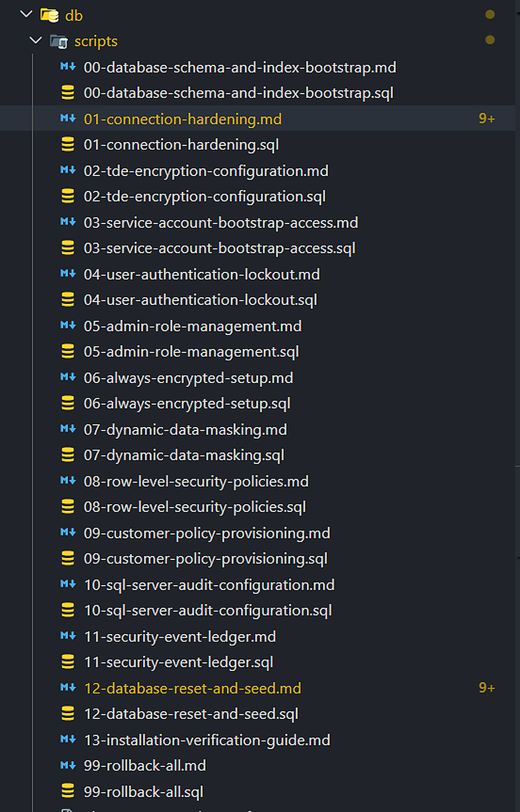The height and width of the screenshot is (812, 520).
Task: Click markdown icon of 02-tde-encryption-configuration.md
Action: pos(68,170)
